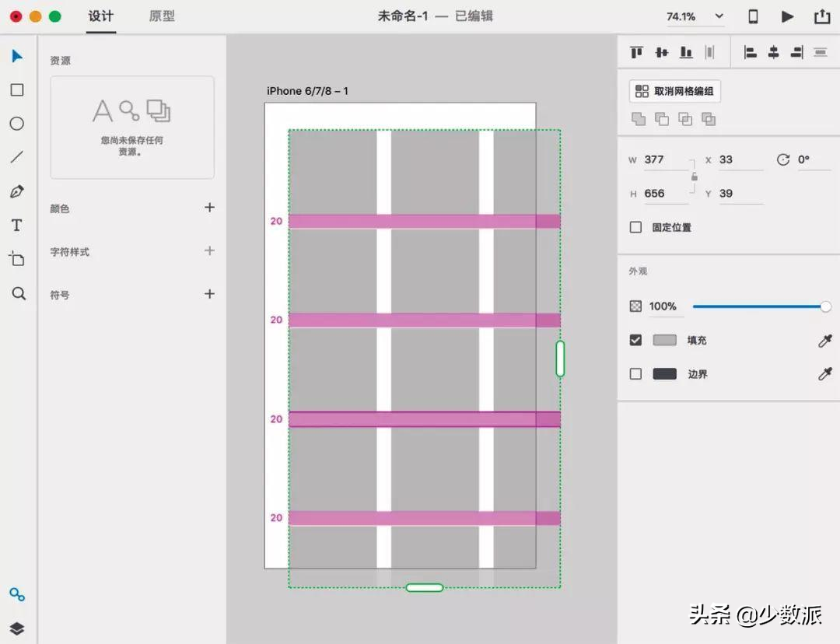Enable the 固定位置 checkbox
840x644 pixels.
point(636,227)
